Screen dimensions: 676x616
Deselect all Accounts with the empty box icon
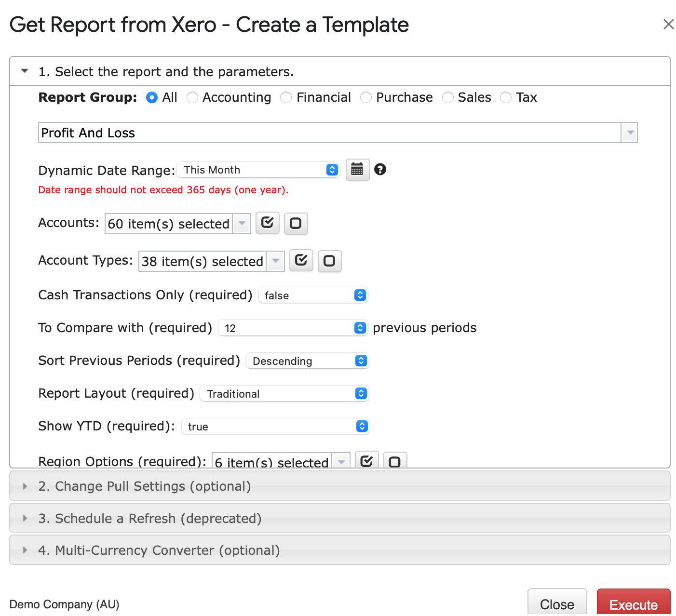tap(296, 224)
